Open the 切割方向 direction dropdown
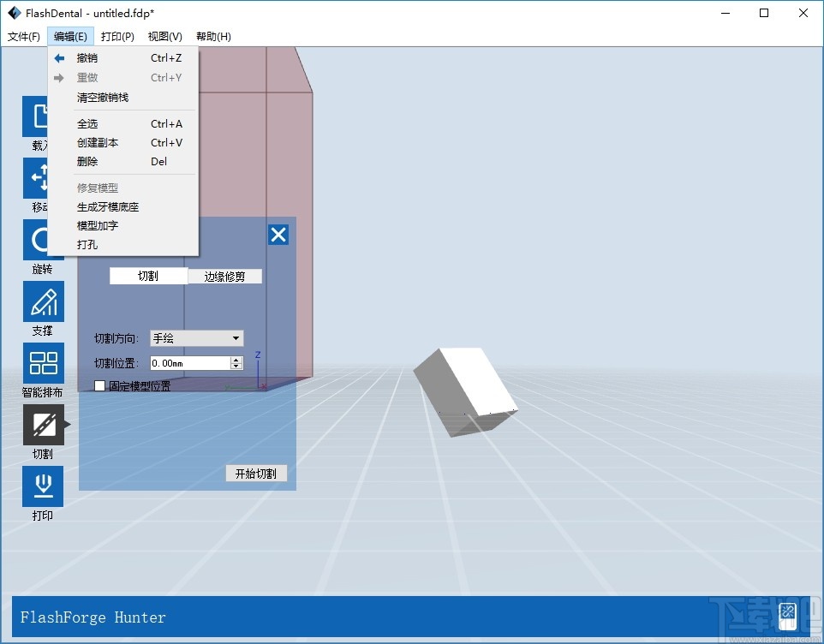The height and width of the screenshot is (644, 824). coord(196,337)
